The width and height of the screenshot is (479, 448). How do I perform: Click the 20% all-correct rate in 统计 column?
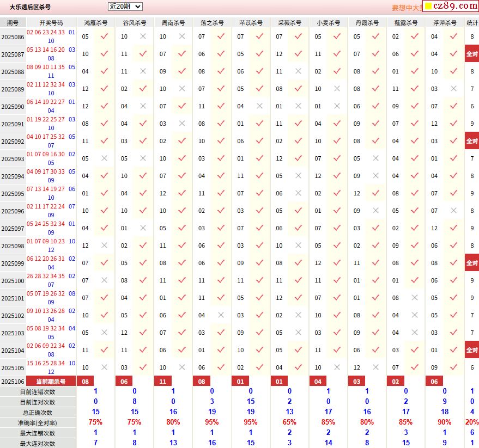472,422
